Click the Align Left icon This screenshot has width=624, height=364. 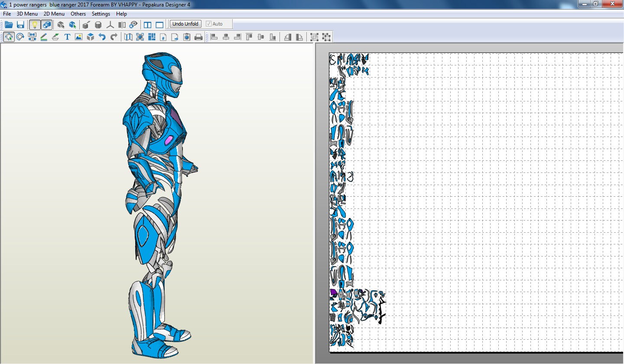[x=214, y=37]
